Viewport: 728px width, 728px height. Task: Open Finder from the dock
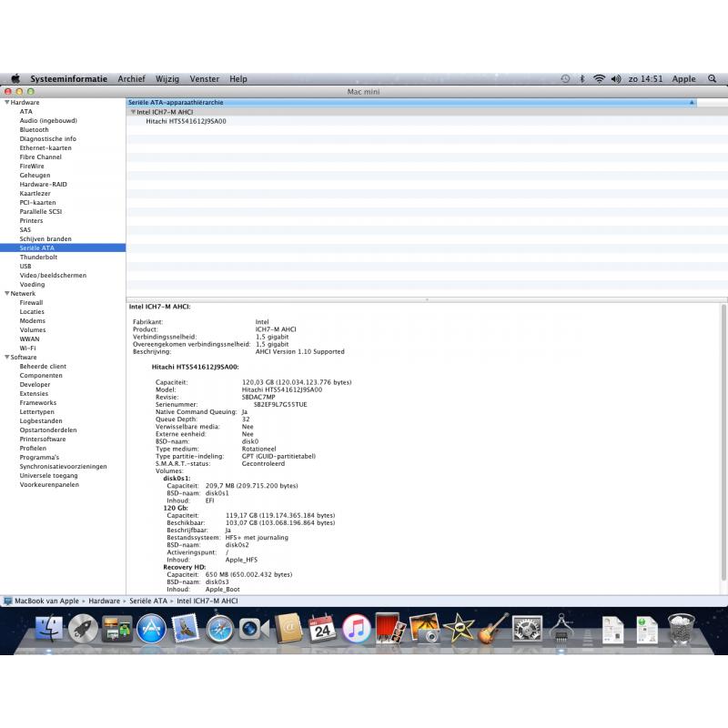(x=49, y=629)
